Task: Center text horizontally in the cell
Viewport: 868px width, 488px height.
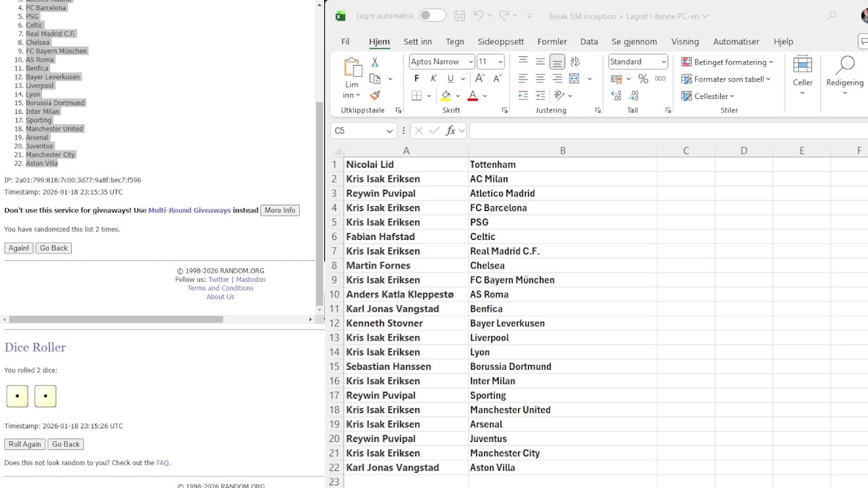Action: pyautogui.click(x=540, y=79)
